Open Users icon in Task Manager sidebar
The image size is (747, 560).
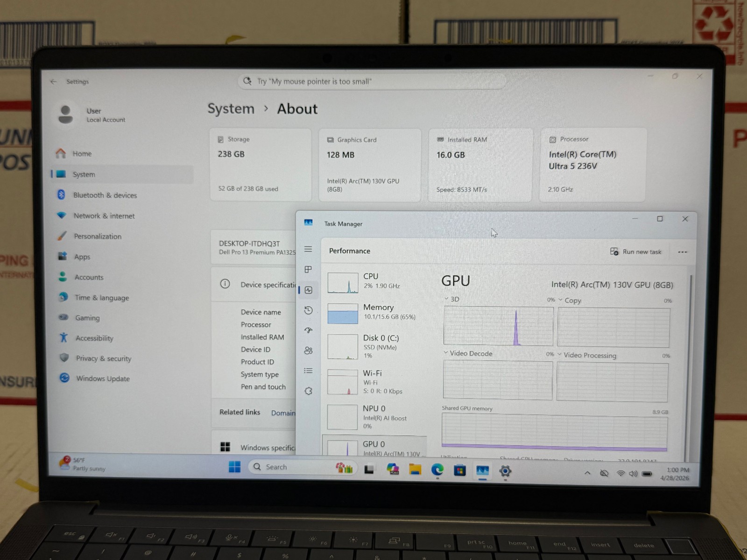tap(309, 350)
